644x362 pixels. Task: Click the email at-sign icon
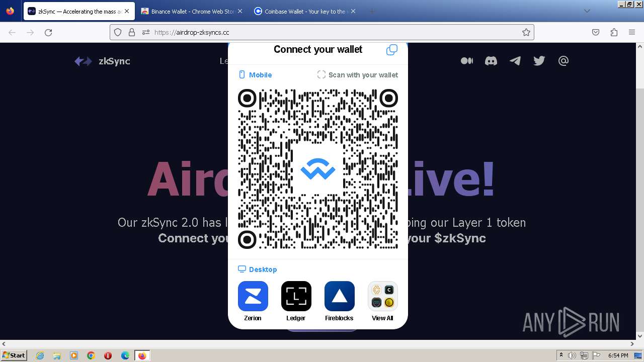[563, 61]
